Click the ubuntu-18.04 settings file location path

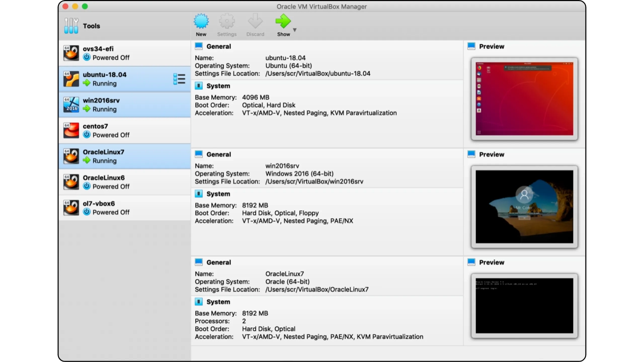(x=317, y=73)
